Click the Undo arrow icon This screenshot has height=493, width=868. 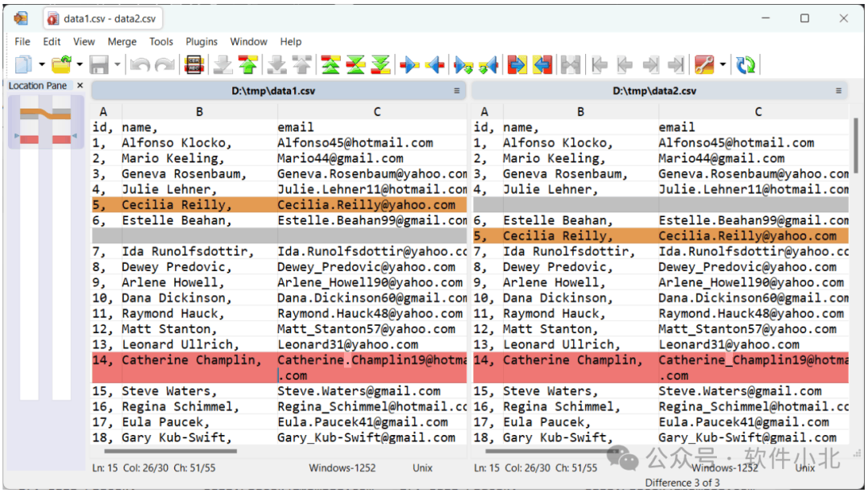coord(140,65)
